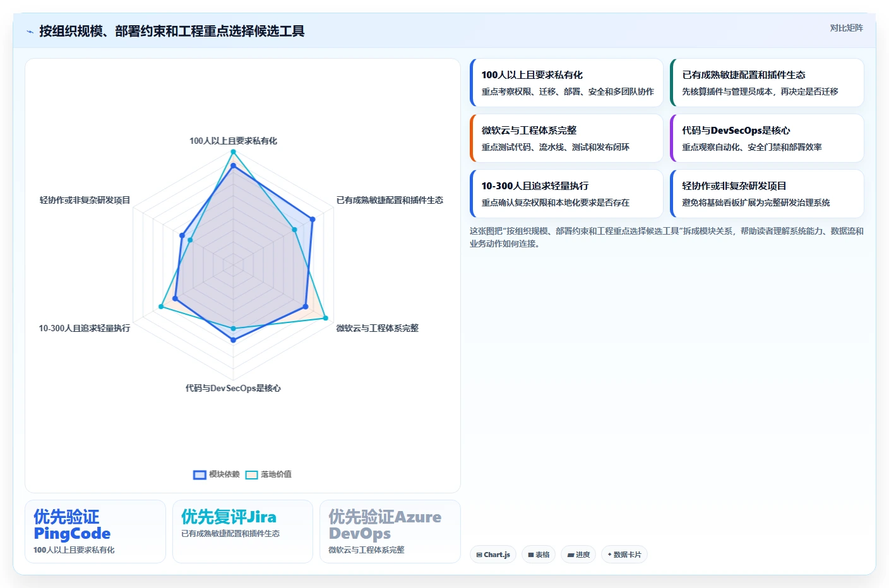The height and width of the screenshot is (588, 889).
Task: Click the text 重点测试代码、流水线、测试和发布闭环
Action: (x=556, y=147)
